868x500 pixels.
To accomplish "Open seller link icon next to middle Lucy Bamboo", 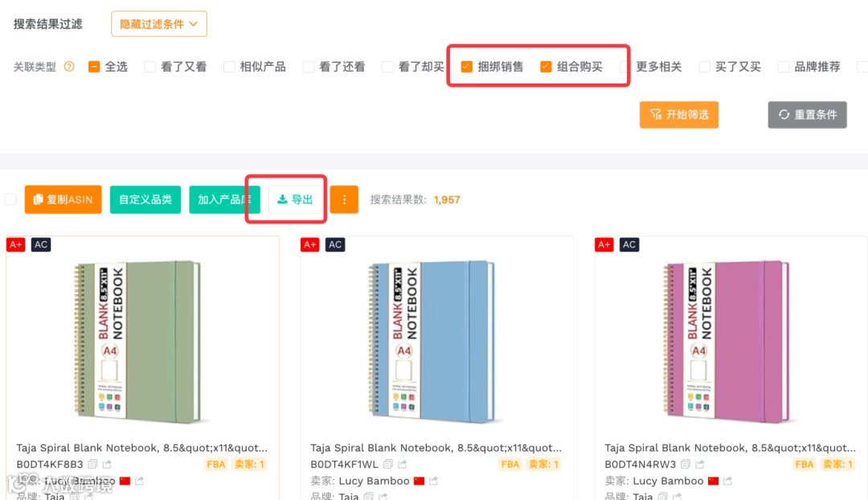I will pos(433,481).
